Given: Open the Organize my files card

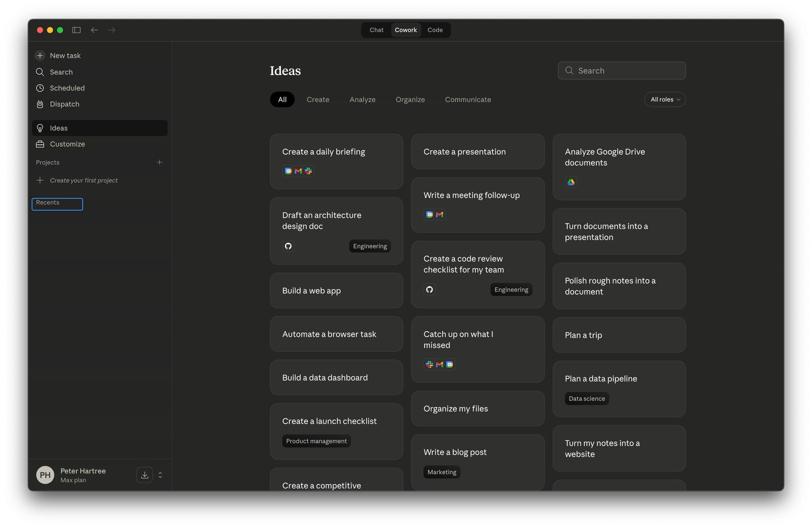Looking at the screenshot, I should (478, 409).
